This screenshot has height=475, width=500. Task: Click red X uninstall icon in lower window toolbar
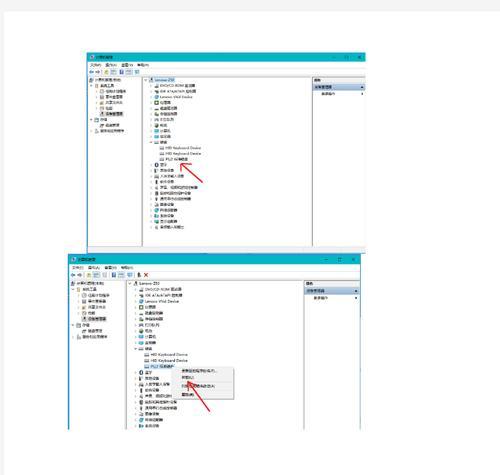[x=146, y=275]
